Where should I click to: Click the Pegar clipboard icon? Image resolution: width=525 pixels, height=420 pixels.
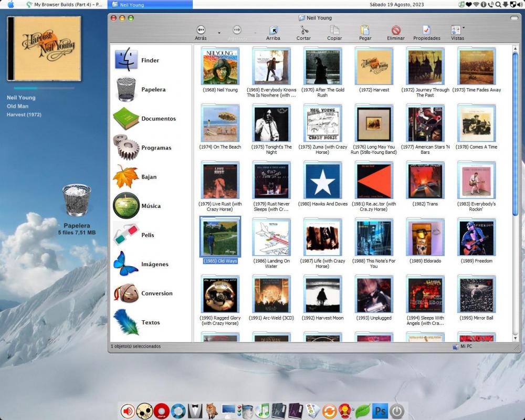click(365, 30)
